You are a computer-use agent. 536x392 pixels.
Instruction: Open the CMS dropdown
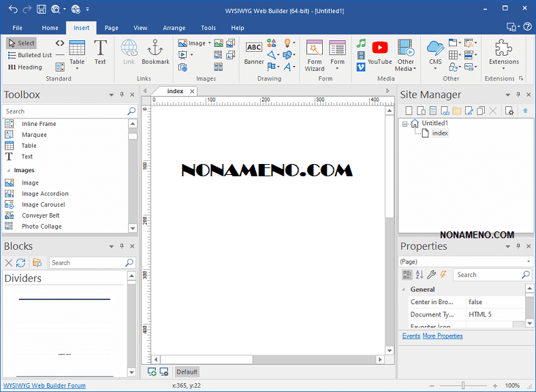coord(435,53)
